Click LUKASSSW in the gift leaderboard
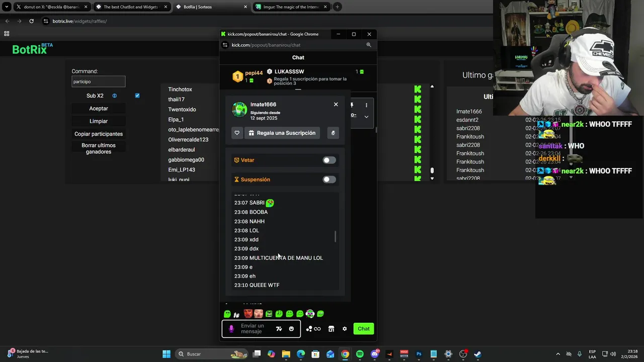Image resolution: width=644 pixels, height=362 pixels. pos(289,71)
